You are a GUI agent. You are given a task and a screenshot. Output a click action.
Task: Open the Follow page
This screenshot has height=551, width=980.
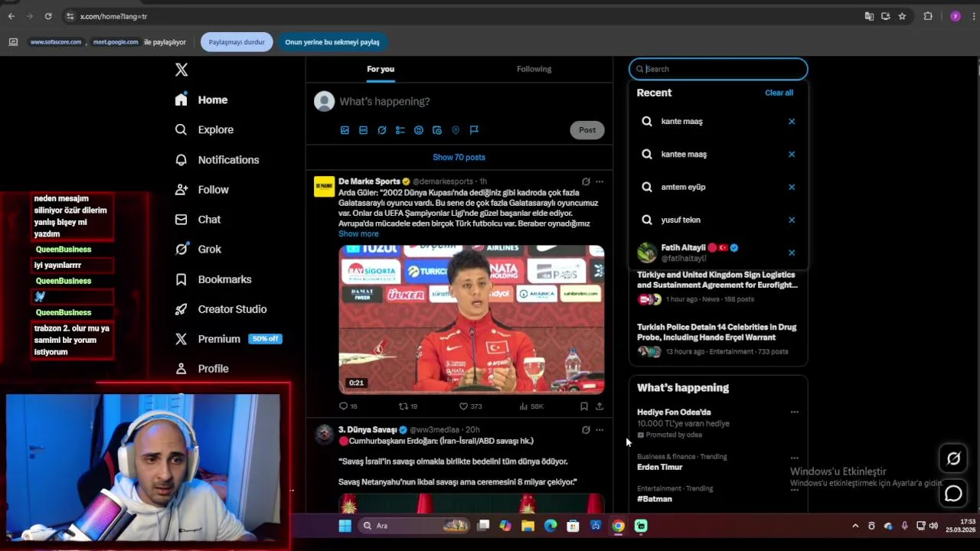(x=201, y=189)
